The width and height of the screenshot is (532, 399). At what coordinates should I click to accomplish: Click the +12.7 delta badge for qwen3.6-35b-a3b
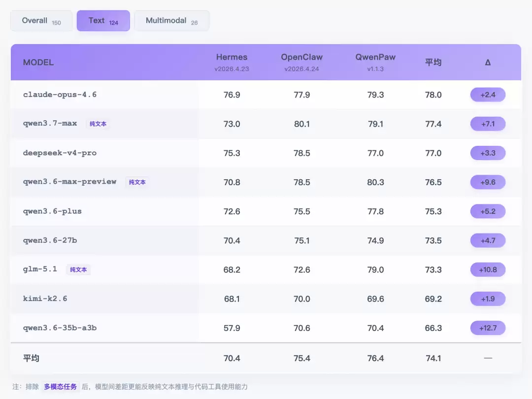pyautogui.click(x=488, y=328)
